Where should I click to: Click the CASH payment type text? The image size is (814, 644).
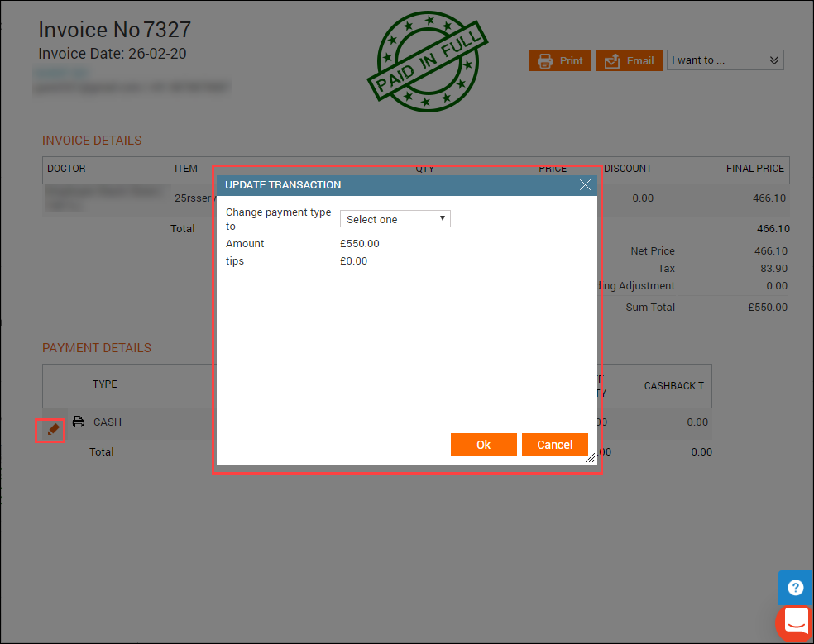click(108, 422)
